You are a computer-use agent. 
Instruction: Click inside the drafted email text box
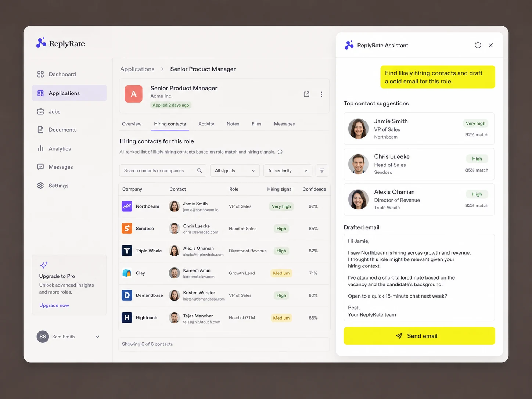(419, 277)
